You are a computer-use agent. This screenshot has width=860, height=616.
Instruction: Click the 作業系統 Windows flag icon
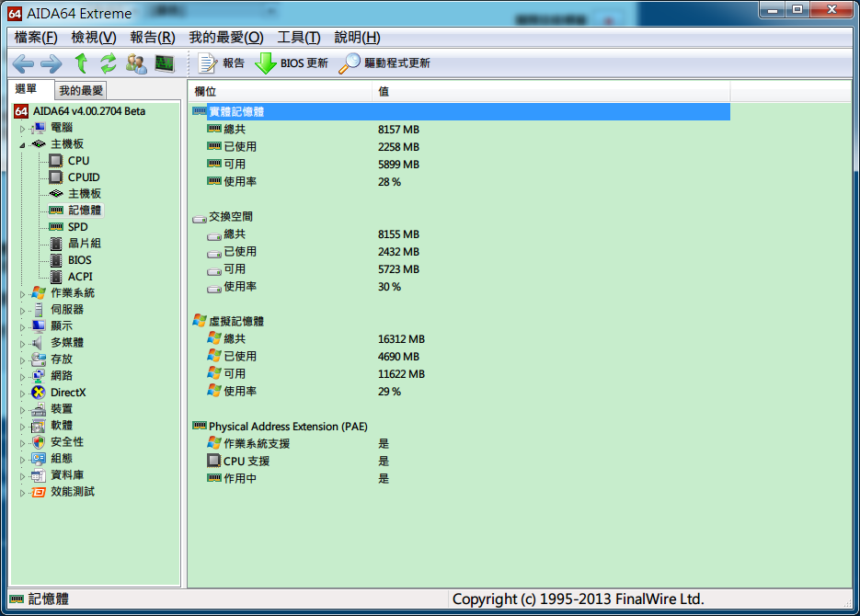click(39, 293)
